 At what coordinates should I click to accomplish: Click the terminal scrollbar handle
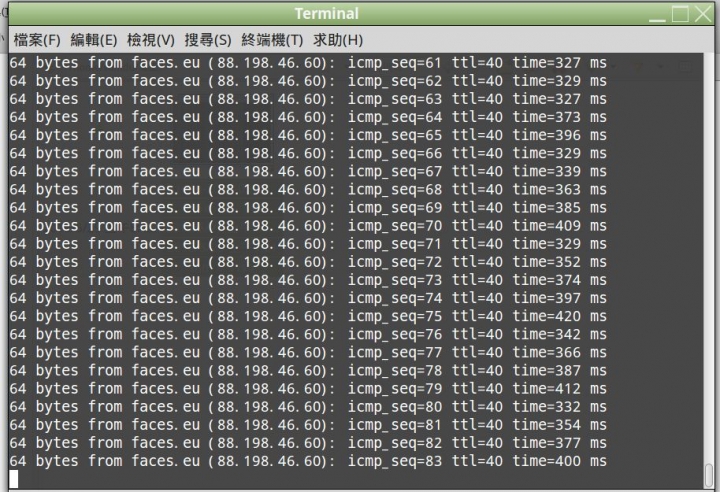(x=709, y=475)
